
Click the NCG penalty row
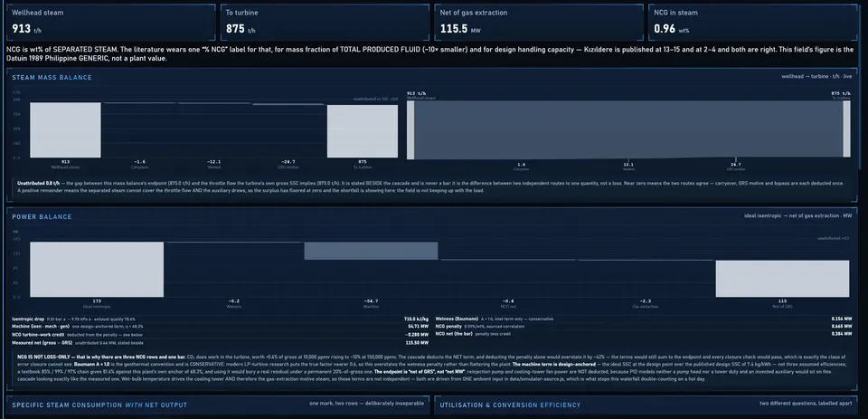pos(644,327)
